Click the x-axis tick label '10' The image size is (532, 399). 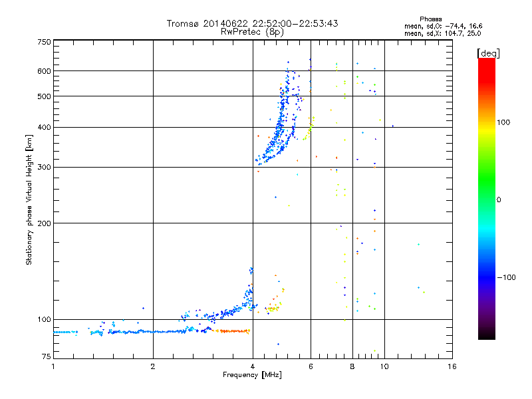point(384,366)
